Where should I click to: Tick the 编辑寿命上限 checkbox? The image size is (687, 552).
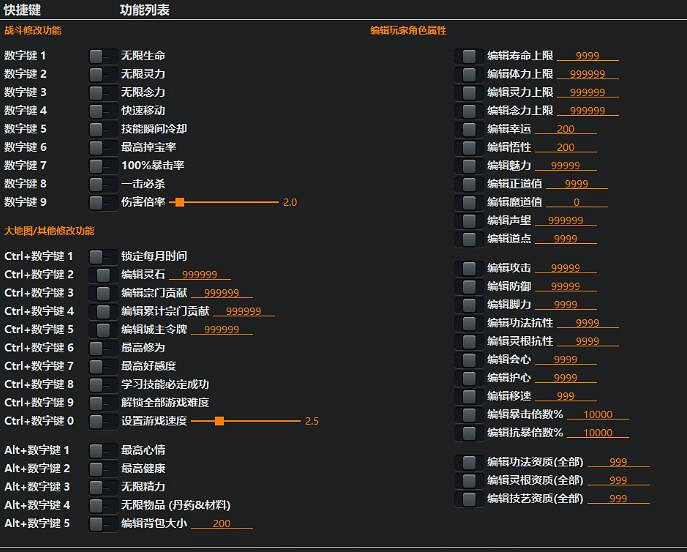pyautogui.click(x=468, y=56)
